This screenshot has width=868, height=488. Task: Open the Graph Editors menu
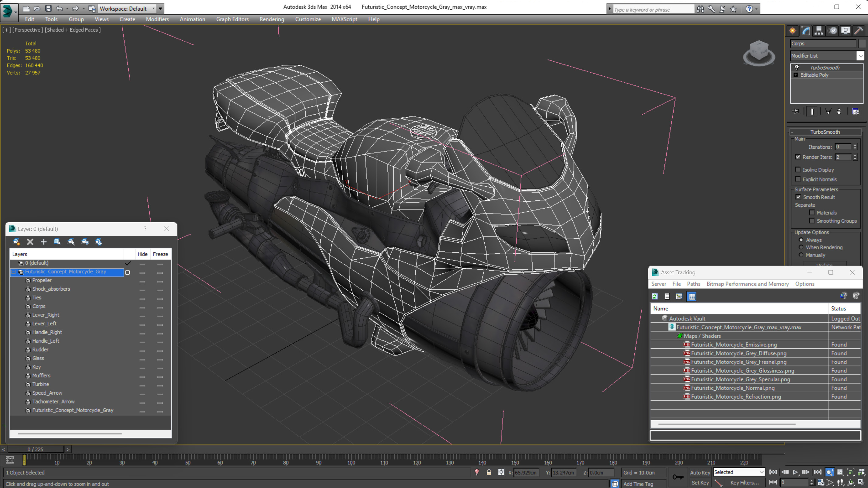[x=232, y=19]
